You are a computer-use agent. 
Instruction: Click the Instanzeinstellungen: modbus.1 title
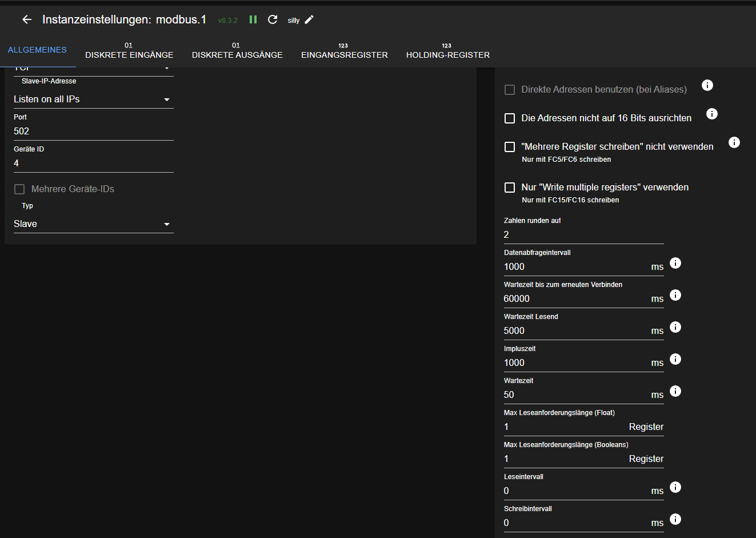coord(124,19)
